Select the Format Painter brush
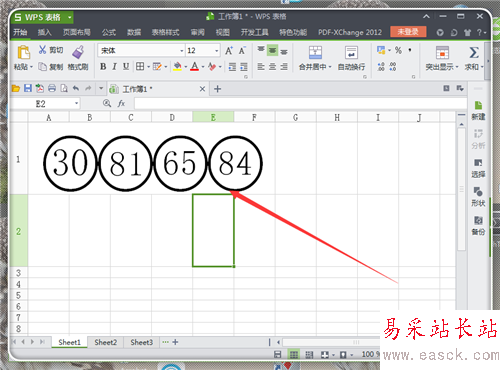 coord(78,52)
